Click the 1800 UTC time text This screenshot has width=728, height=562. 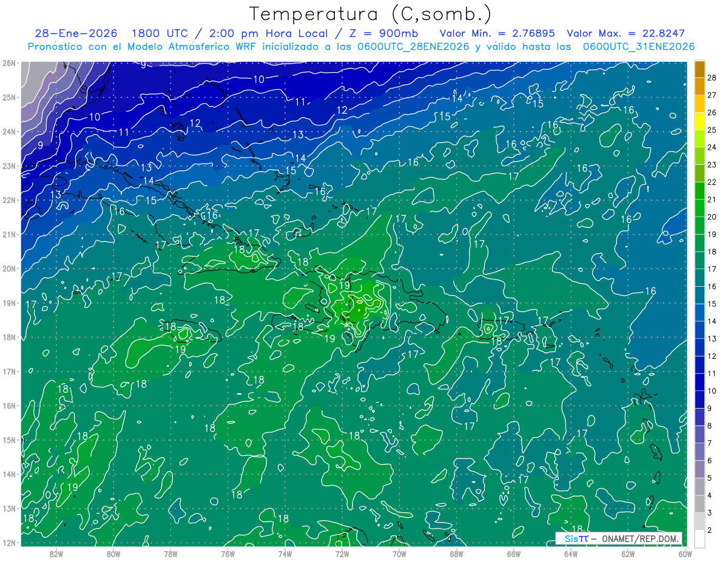click(x=160, y=33)
